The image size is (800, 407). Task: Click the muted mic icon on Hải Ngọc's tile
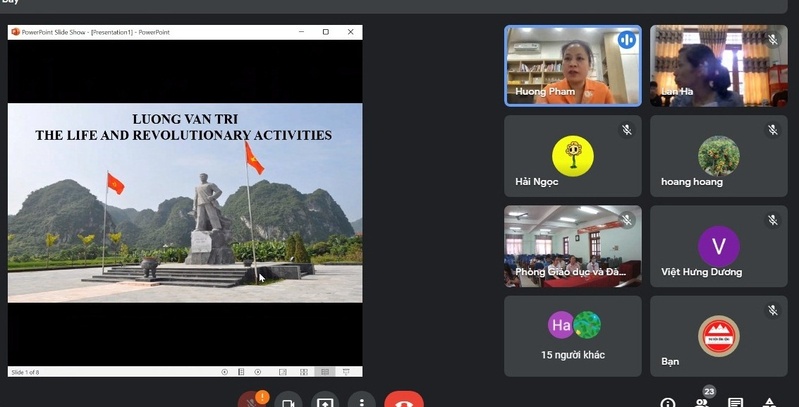(x=627, y=130)
